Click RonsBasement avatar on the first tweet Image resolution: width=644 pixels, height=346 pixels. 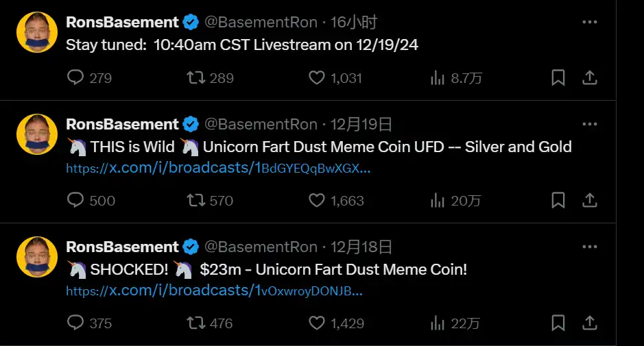point(36,32)
